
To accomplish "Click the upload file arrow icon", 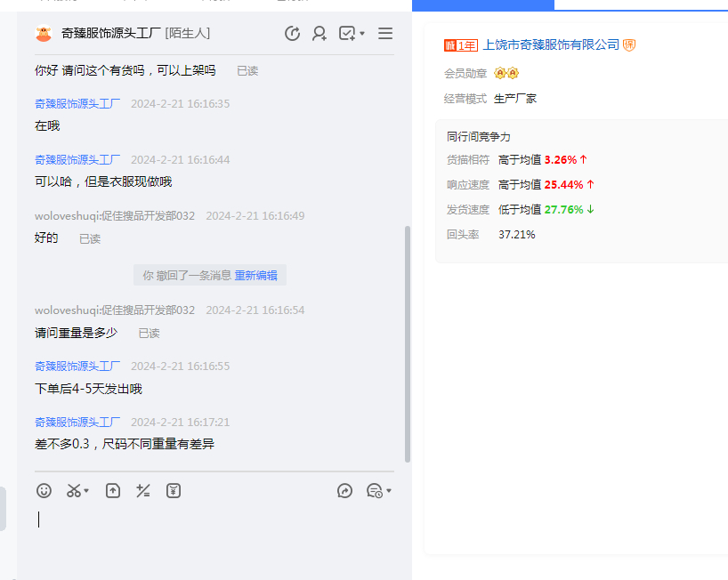I will point(113,490).
